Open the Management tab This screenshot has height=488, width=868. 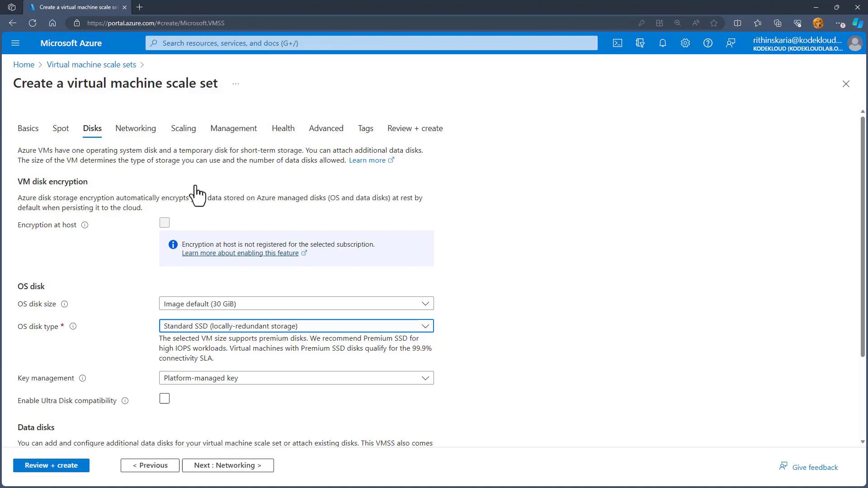234,128
